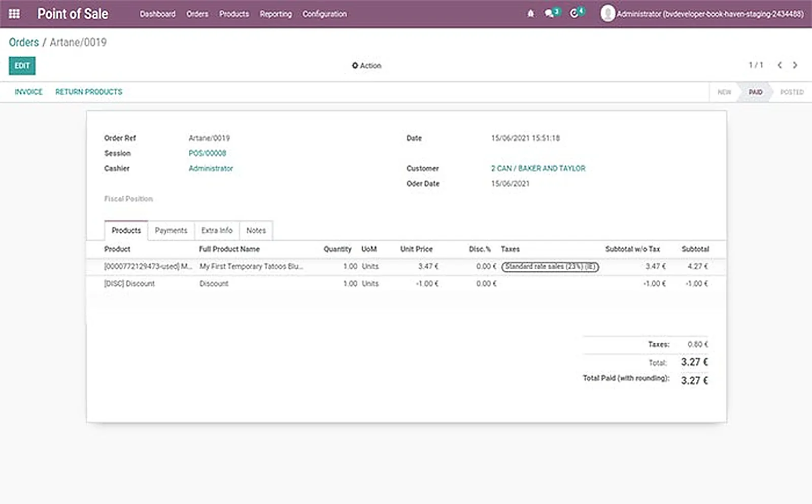Screen dimensions: 812x504
Task: Open the Orders menu
Action: pos(197,14)
